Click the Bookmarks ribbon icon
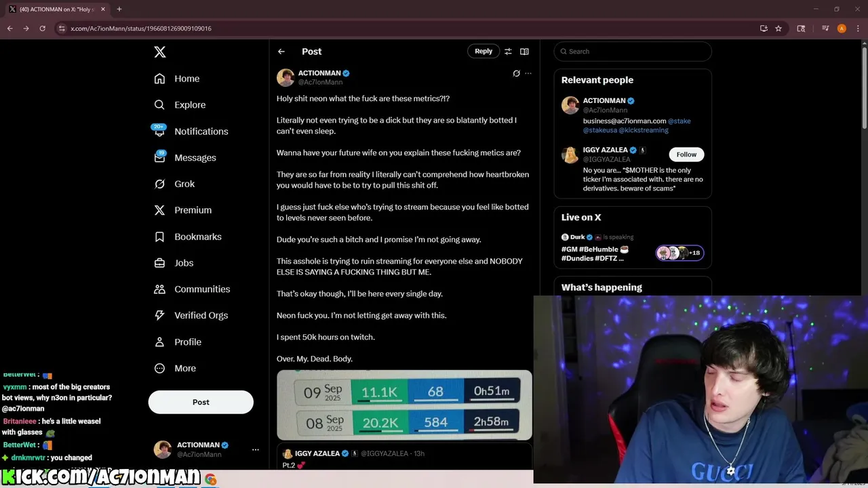 pyautogui.click(x=159, y=237)
